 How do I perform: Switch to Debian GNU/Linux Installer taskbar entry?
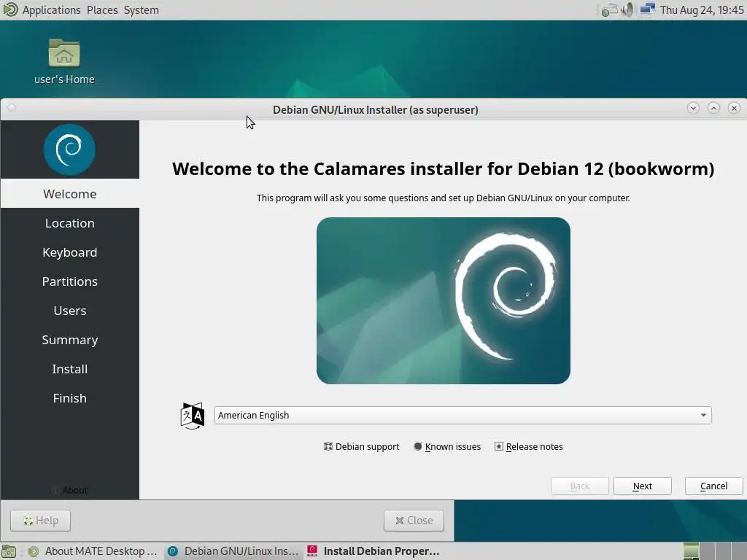click(x=233, y=551)
